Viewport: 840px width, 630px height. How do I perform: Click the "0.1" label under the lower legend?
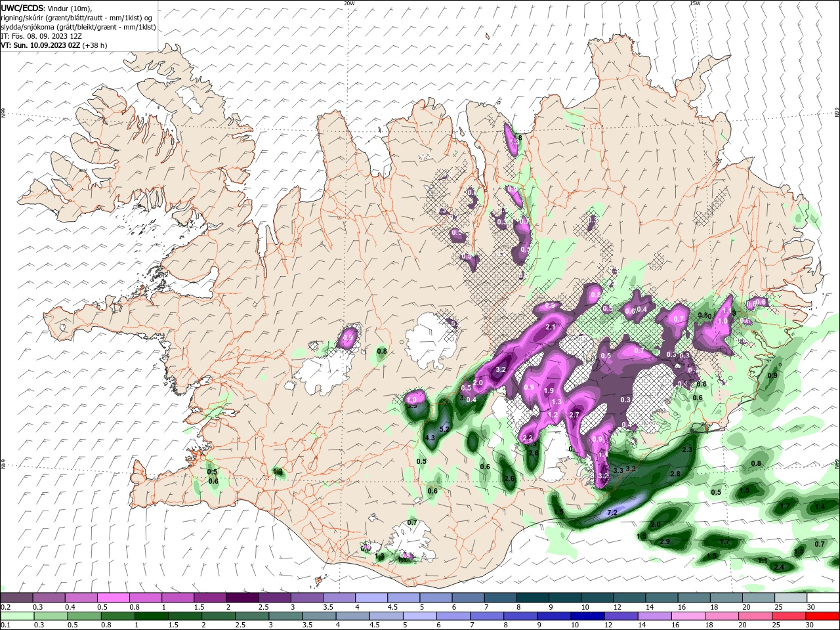tap(6, 625)
